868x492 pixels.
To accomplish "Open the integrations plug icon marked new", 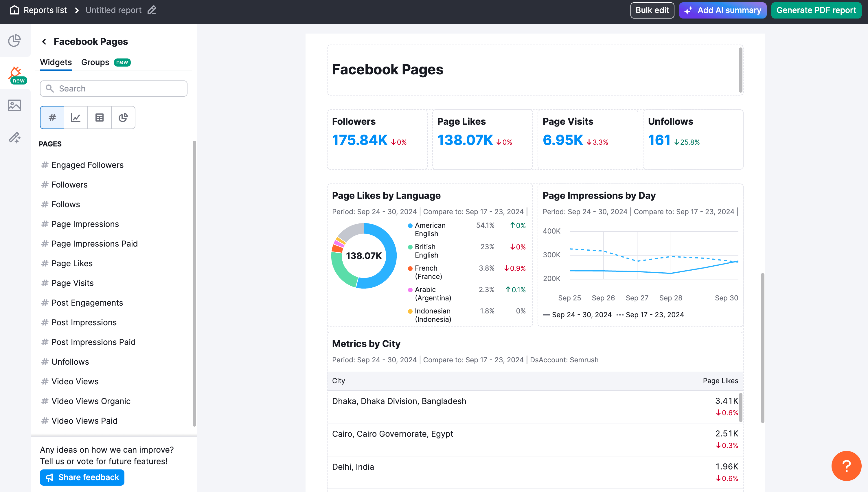I will point(15,73).
